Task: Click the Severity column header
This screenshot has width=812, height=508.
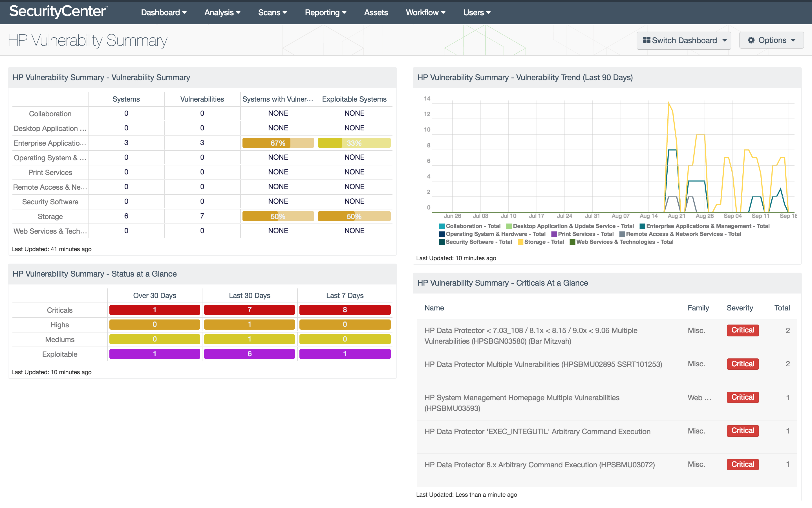Action: coord(740,308)
